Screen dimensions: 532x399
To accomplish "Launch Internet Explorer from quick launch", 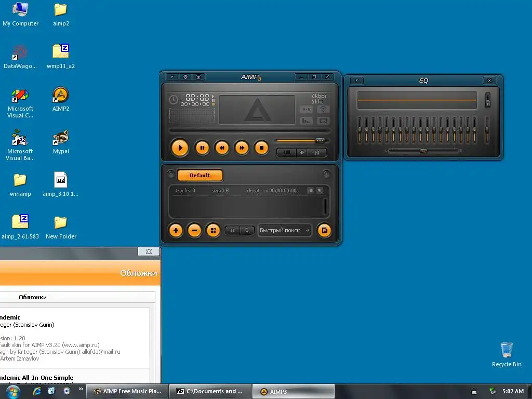I will click(x=37, y=391).
